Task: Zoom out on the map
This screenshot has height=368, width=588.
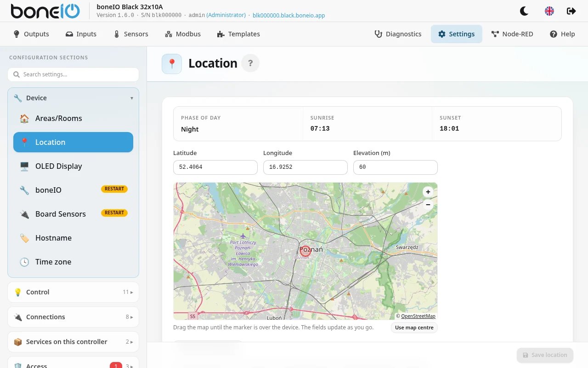Action: click(x=428, y=204)
